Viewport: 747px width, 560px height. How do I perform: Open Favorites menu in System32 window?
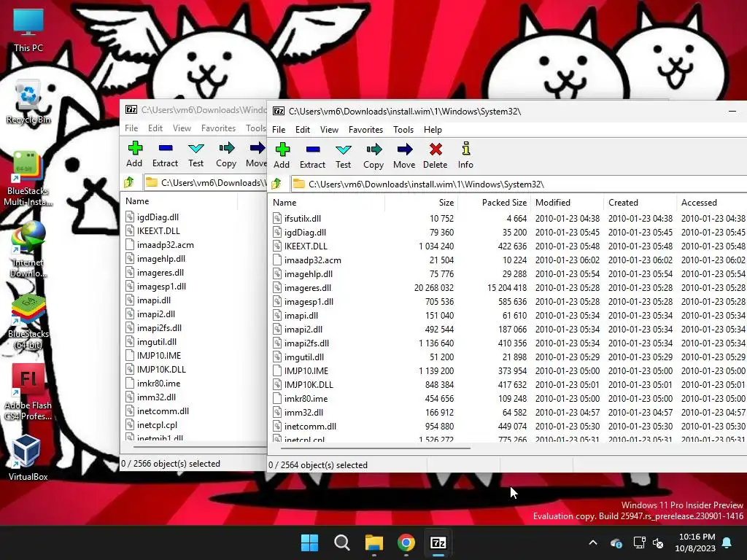click(366, 130)
